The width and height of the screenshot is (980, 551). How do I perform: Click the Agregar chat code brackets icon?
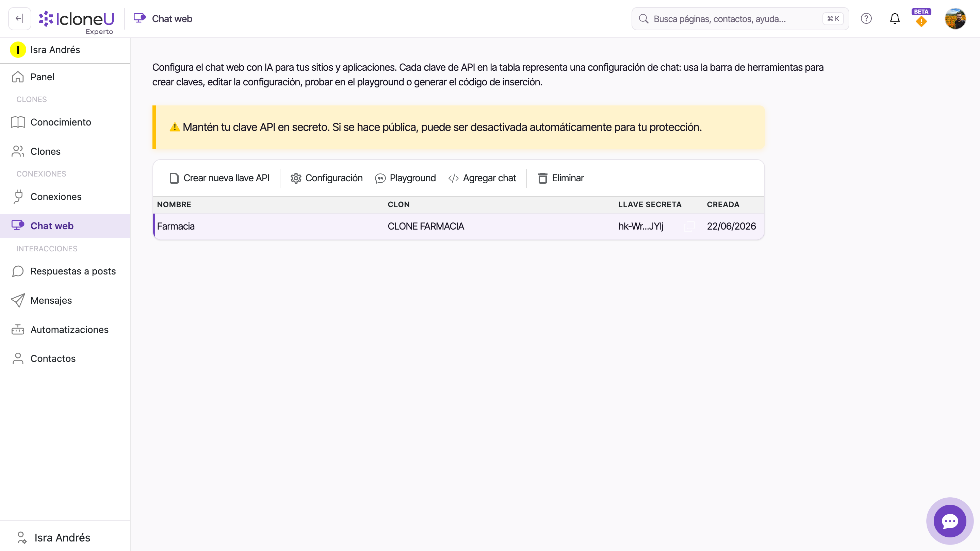[454, 178]
